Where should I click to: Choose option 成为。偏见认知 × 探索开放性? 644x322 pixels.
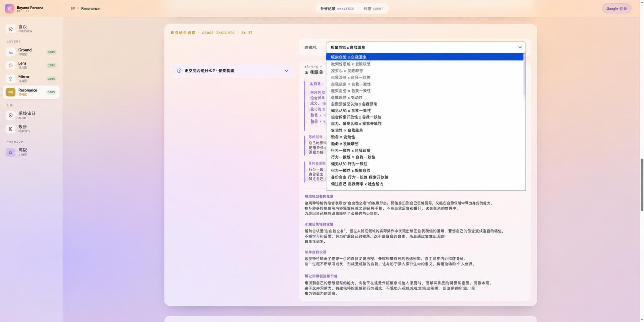[x=425, y=124]
